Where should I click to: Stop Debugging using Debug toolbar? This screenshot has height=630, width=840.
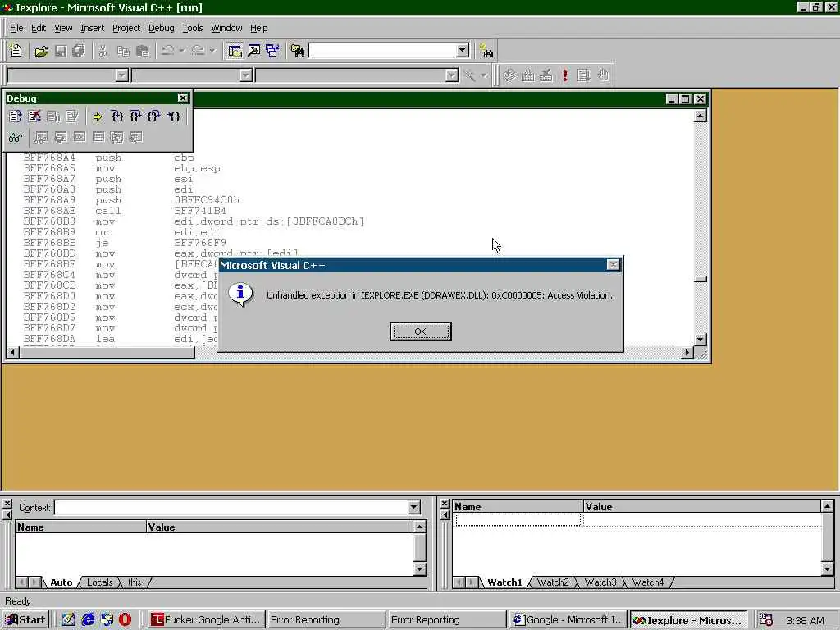point(34,116)
